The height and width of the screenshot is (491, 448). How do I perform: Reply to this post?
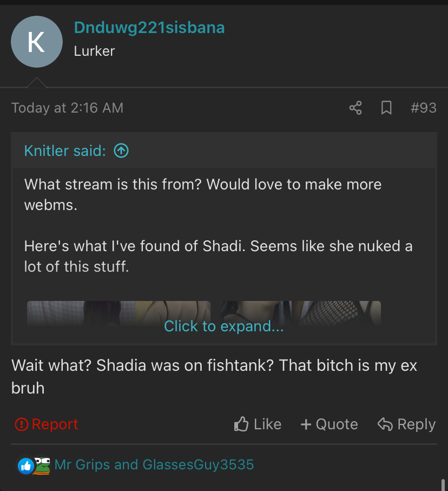pos(406,424)
